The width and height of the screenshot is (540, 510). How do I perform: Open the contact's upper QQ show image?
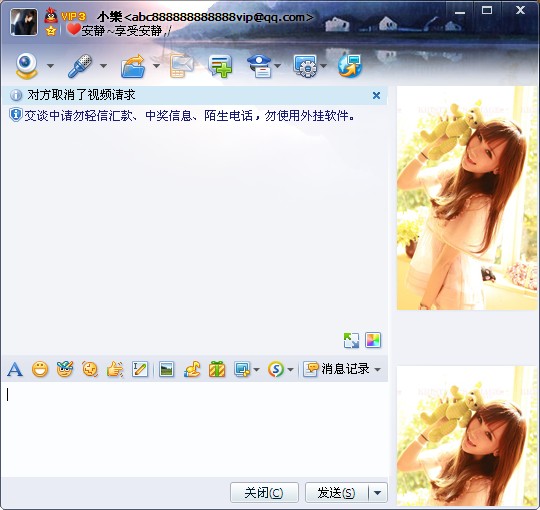(x=466, y=198)
